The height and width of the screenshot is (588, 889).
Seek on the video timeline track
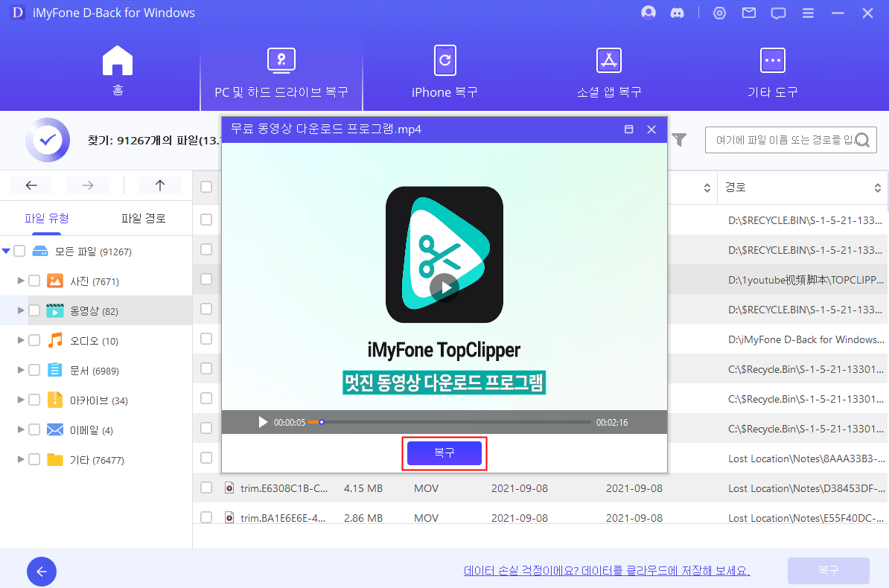tap(449, 422)
